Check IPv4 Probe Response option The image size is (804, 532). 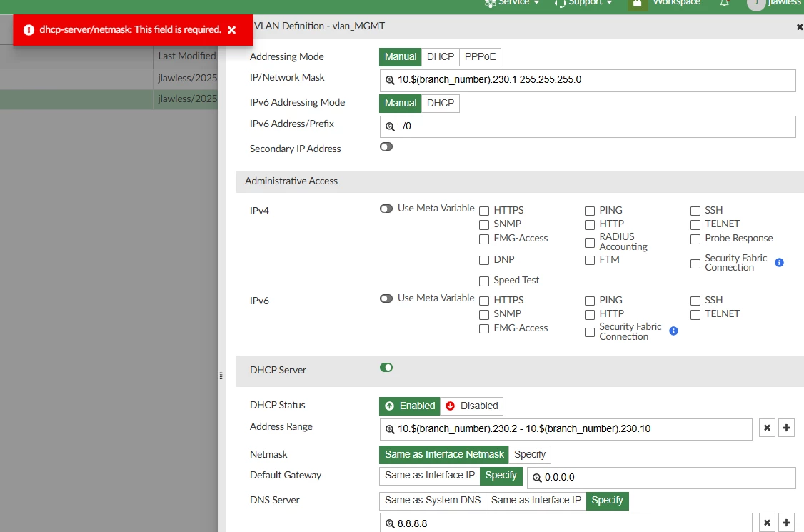695,239
